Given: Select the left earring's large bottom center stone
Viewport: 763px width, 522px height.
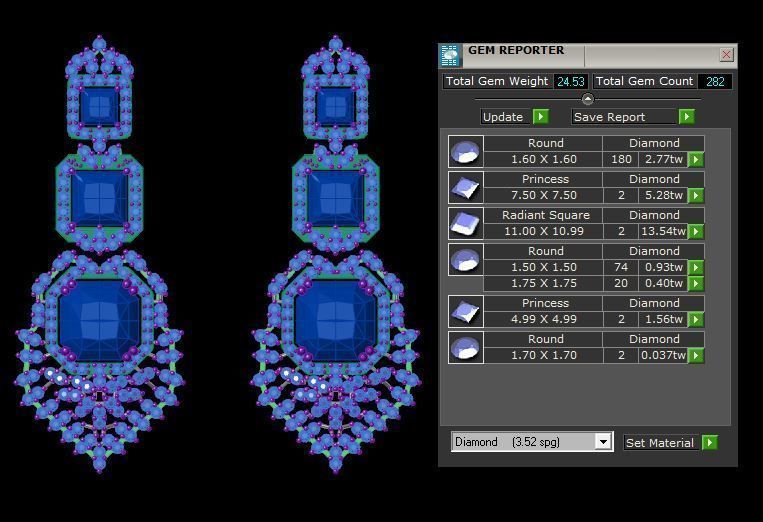Looking at the screenshot, I should tap(100, 320).
